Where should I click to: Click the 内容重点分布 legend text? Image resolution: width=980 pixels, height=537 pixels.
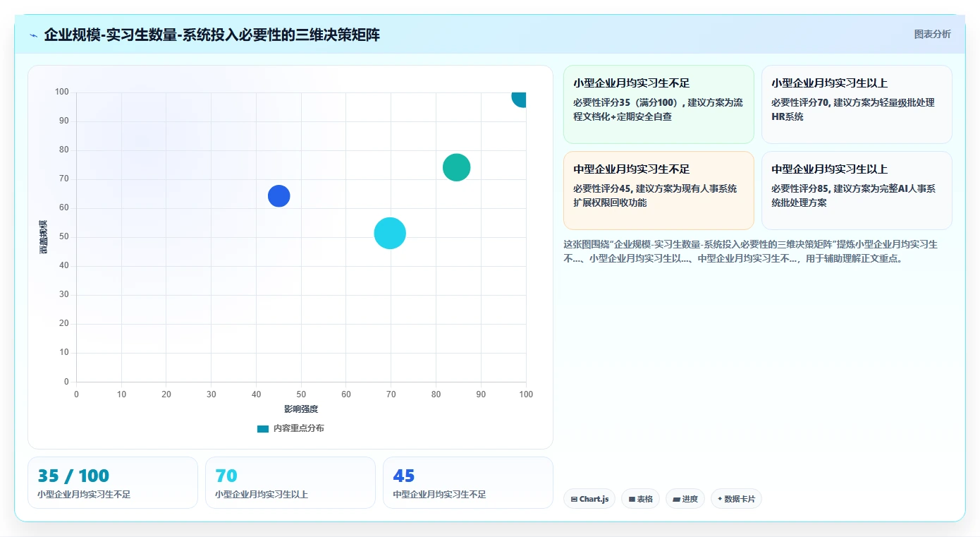[299, 428]
